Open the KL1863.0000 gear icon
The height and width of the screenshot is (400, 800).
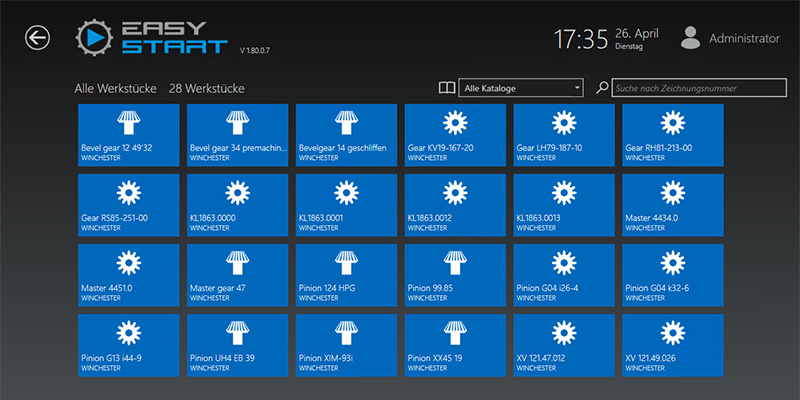(x=238, y=193)
